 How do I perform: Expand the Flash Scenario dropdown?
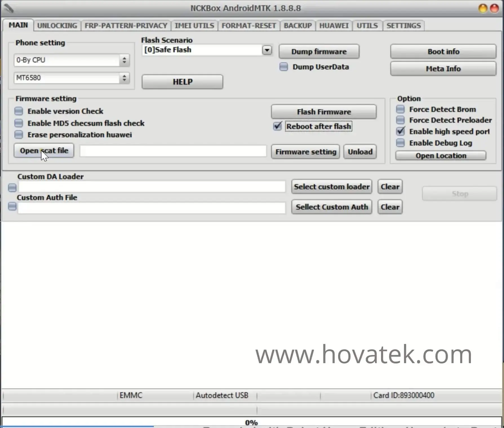(267, 50)
